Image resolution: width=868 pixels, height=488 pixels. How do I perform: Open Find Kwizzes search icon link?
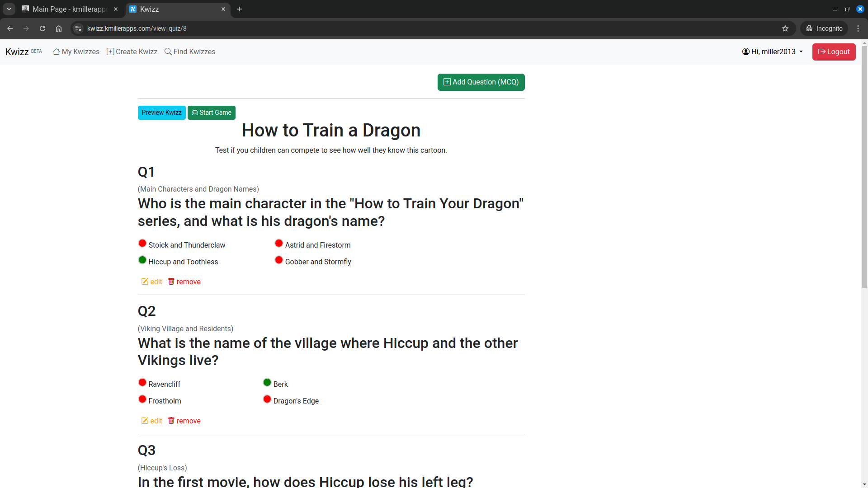click(x=190, y=52)
